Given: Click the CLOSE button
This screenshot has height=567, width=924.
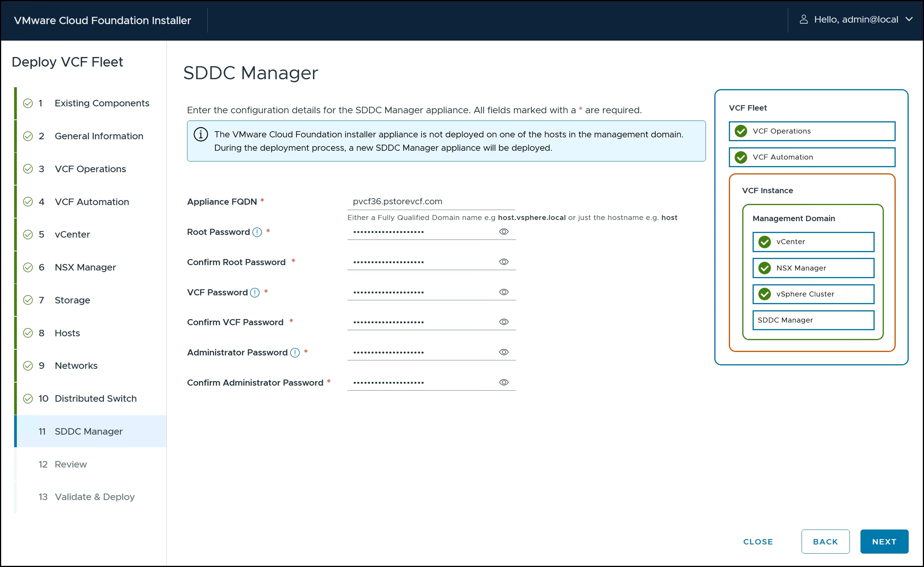Looking at the screenshot, I should pyautogui.click(x=758, y=542).
